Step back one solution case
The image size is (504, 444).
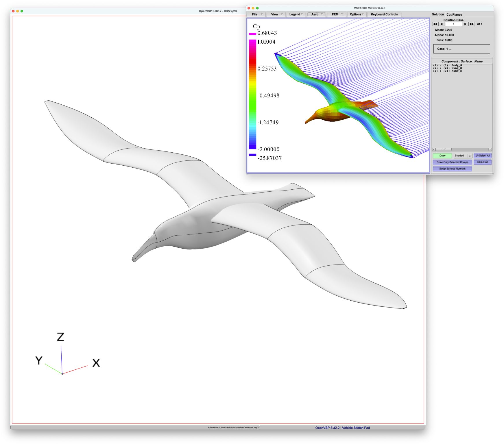tap(442, 24)
